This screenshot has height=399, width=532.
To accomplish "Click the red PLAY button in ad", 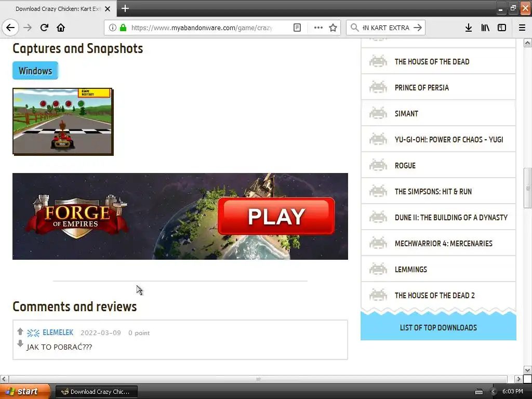I will point(276,216).
